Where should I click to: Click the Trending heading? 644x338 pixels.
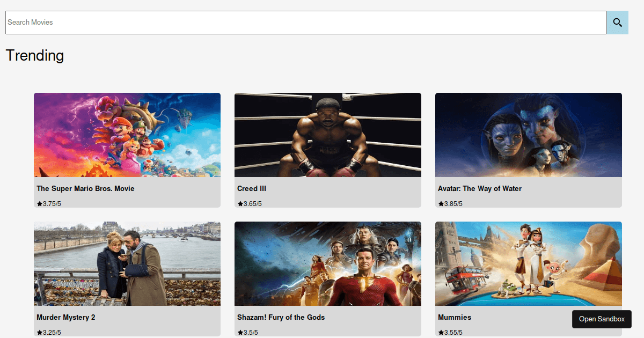point(35,55)
